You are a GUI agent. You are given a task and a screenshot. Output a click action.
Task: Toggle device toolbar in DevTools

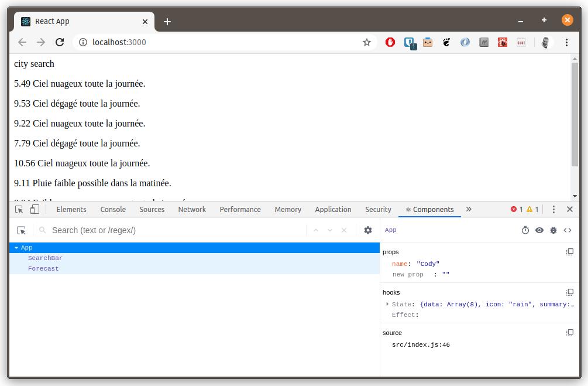tap(35, 209)
